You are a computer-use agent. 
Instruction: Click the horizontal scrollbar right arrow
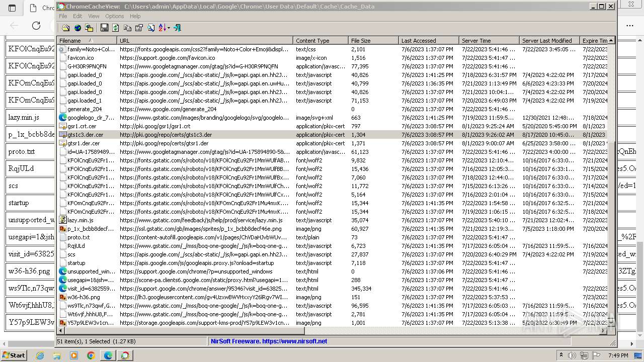tap(603, 331)
